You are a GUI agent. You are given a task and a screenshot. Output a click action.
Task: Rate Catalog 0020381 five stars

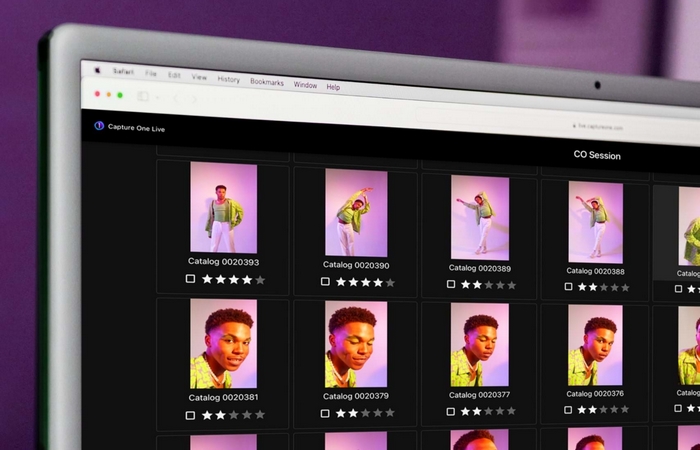(260, 415)
